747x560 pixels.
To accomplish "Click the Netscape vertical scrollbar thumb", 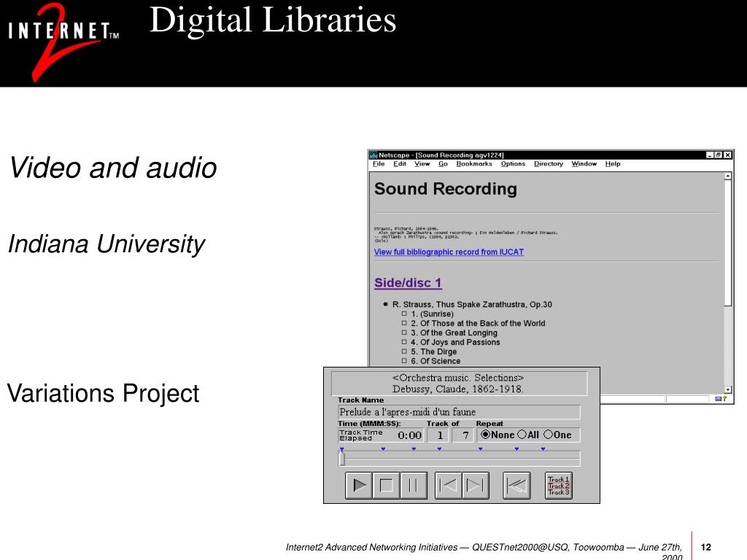I will point(727,243).
